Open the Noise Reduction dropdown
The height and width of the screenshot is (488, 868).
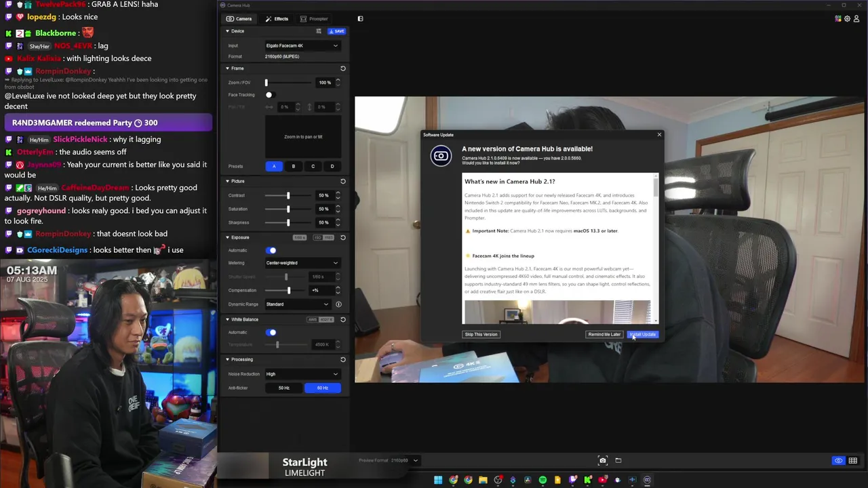coord(302,374)
